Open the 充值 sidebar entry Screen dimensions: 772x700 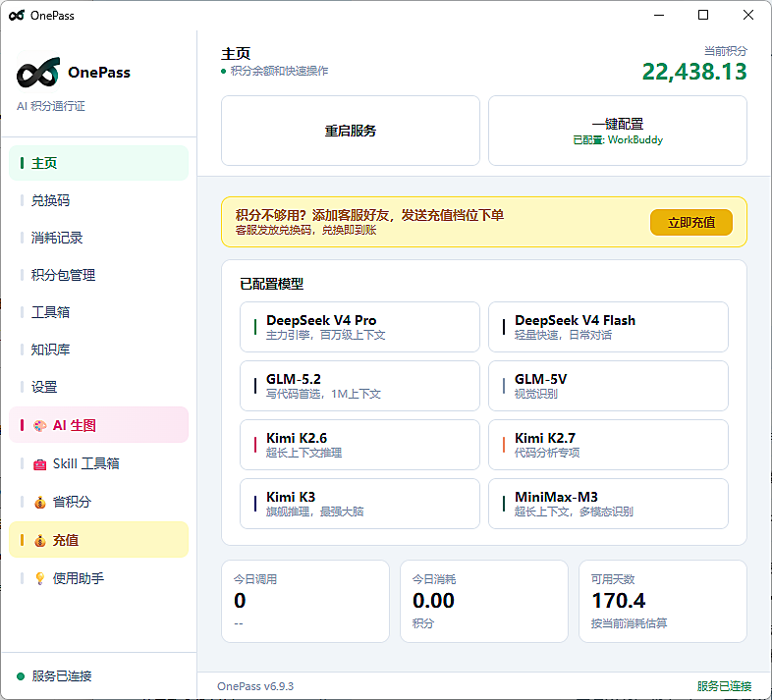pos(98,540)
